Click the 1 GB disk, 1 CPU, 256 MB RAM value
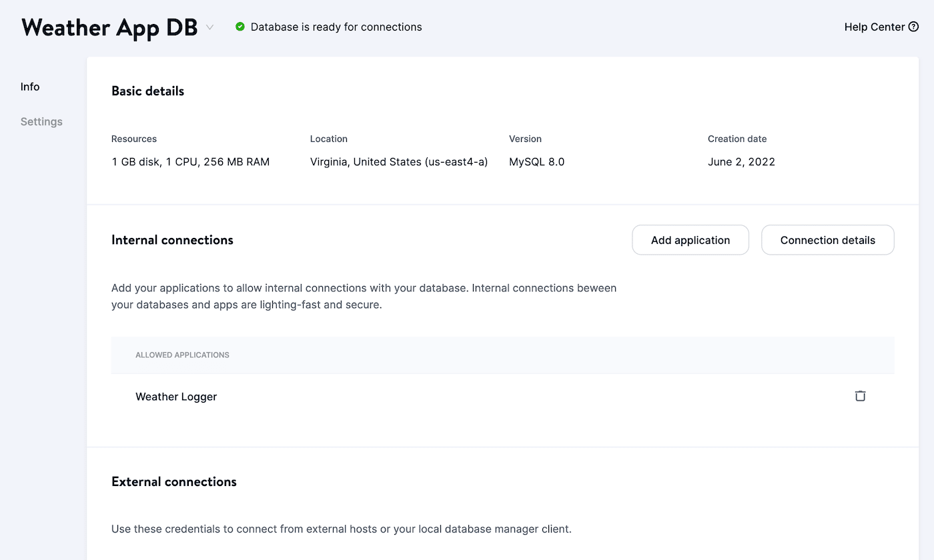The image size is (934, 560). (191, 162)
